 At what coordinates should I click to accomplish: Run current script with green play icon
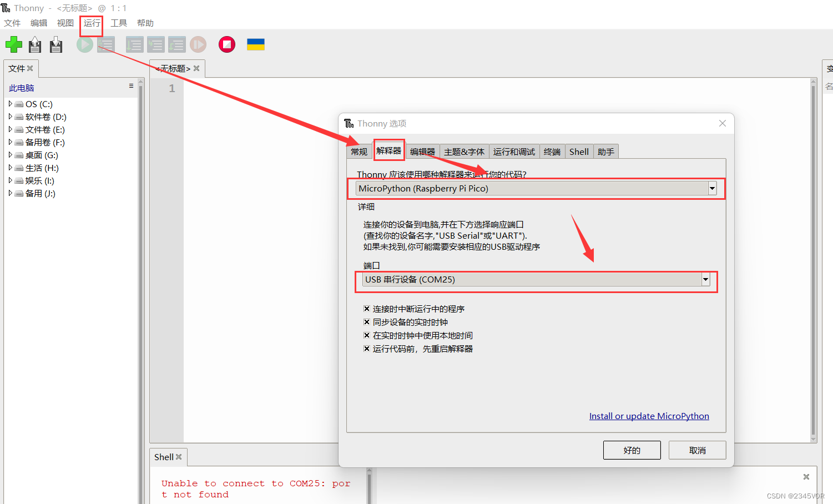(85, 44)
